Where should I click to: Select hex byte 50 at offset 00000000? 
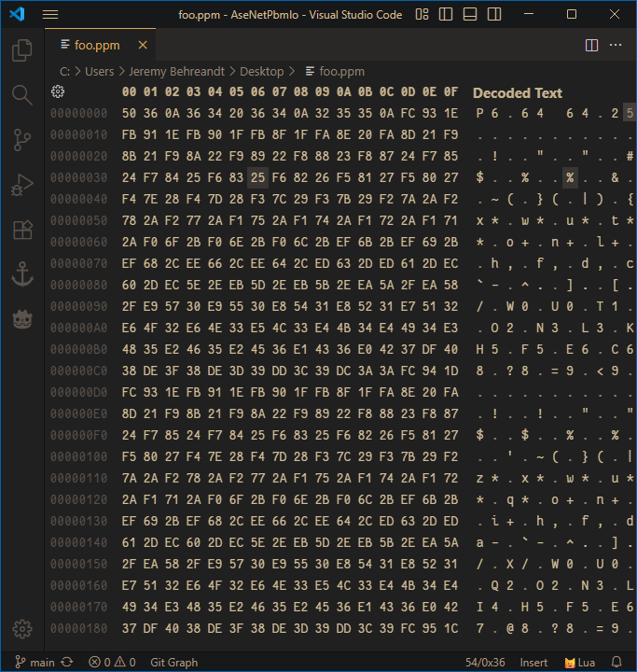click(129, 113)
